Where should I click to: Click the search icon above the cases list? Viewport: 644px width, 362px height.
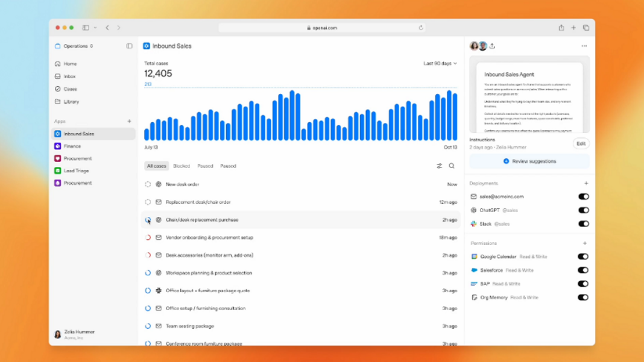[452, 166]
